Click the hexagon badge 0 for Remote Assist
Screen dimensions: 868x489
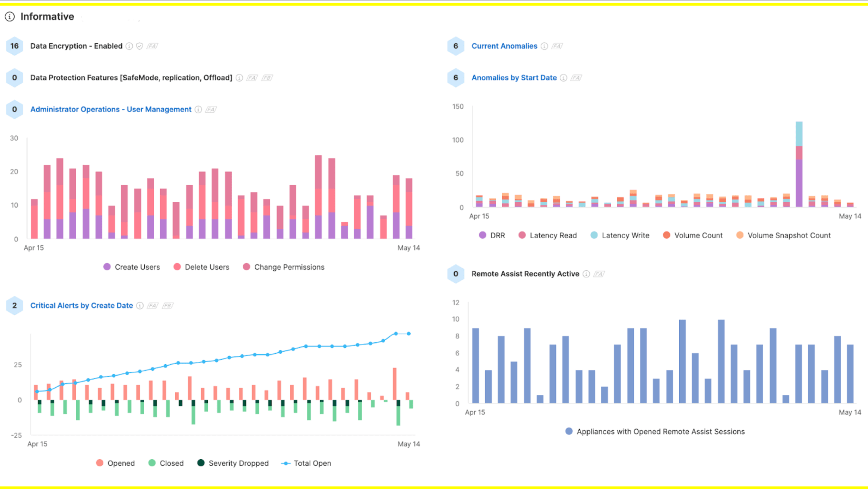(x=456, y=274)
